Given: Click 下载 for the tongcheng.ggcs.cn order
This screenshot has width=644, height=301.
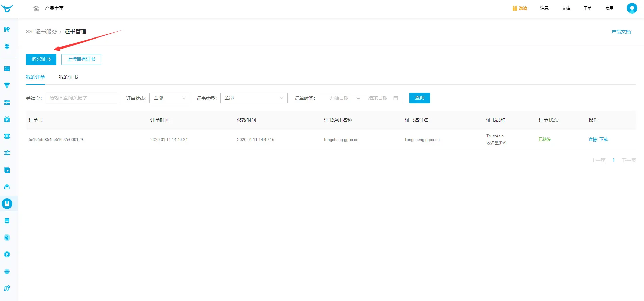Looking at the screenshot, I should pos(604,140).
